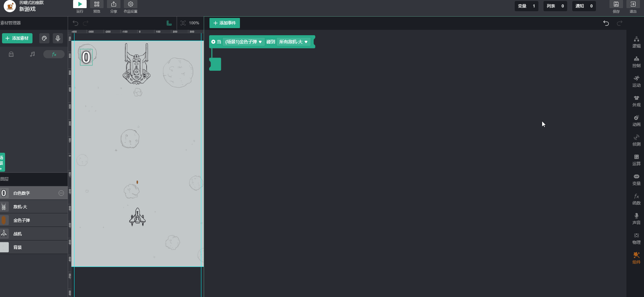The width and height of the screenshot is (644, 297).
Task: Open the 运动 motion blocks category
Action: pos(636,82)
